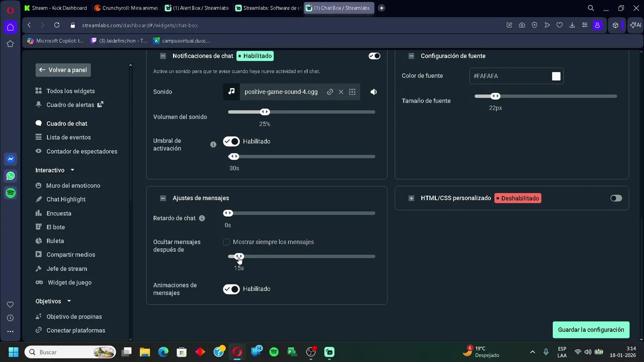Preview the notification sound speaker icon
Screen dimensions: 644x362
click(x=373, y=92)
